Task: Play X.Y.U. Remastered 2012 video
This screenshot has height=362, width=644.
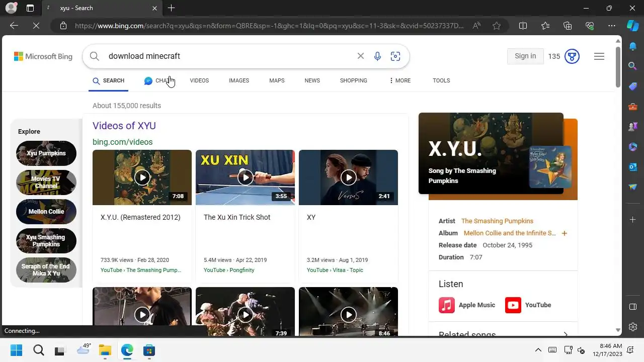Action: click(142, 177)
